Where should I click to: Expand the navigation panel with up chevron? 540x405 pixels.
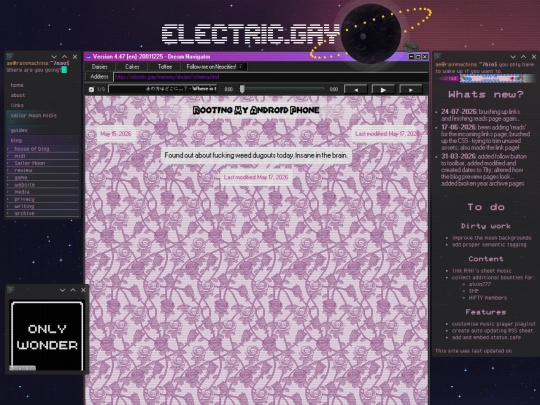[x=64, y=56]
